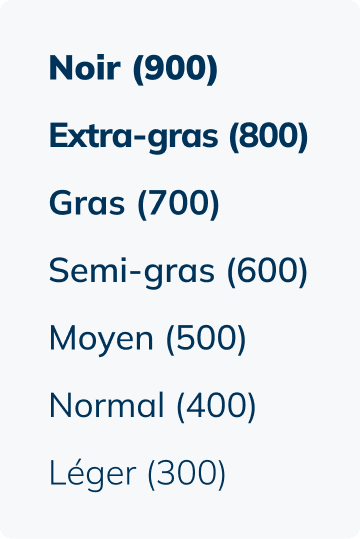Click the (300) value label
The height and width of the screenshot is (539, 360).
tap(187, 474)
